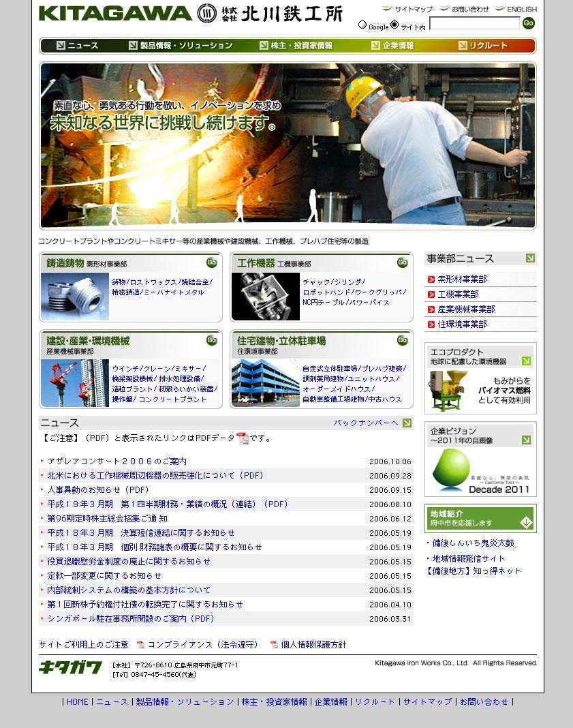573x728 pixels.
Task: Open リクルート navigation menu
Action: tap(483, 46)
